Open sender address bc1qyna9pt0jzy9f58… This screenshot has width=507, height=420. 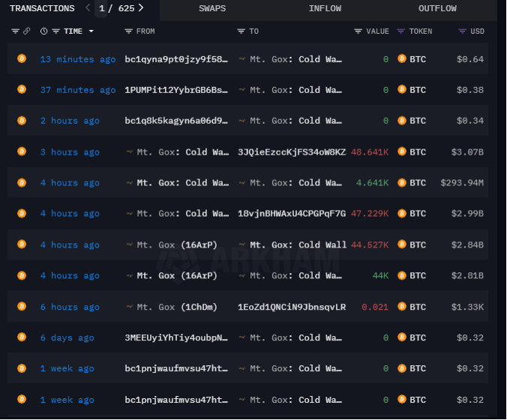(x=176, y=59)
